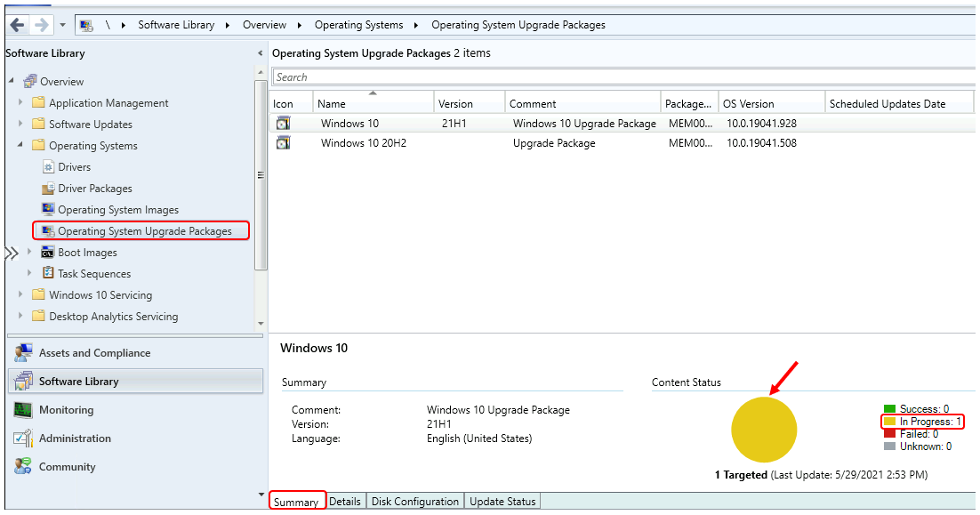Select Operating System Upgrade Packages icon

[48, 230]
